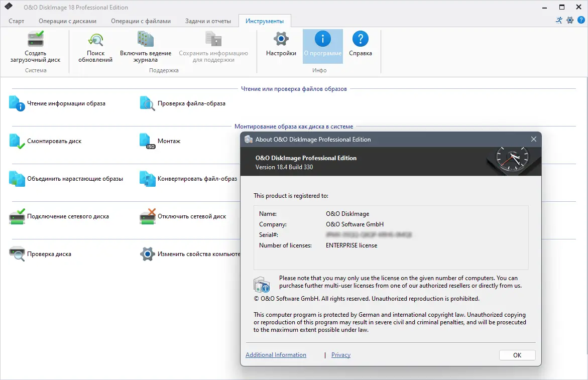Viewport: 588px width, 380px height.
Task: Click Монтаж ISO icon
Action: (147, 141)
